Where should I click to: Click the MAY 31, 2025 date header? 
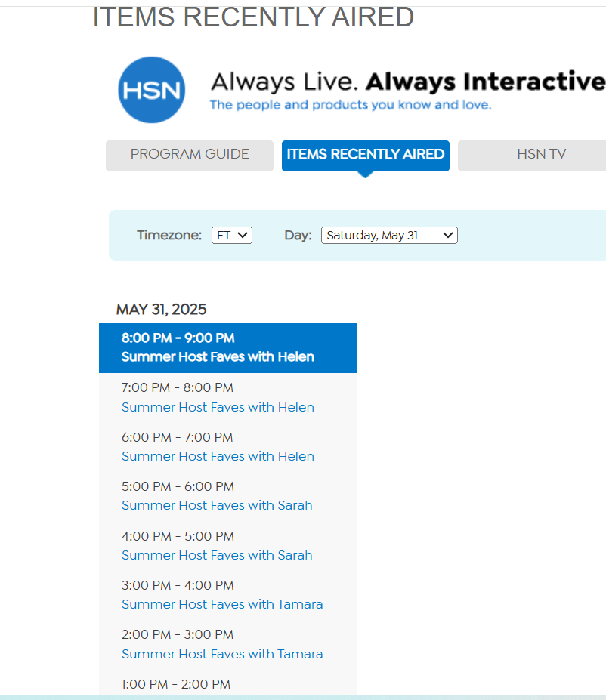point(161,309)
